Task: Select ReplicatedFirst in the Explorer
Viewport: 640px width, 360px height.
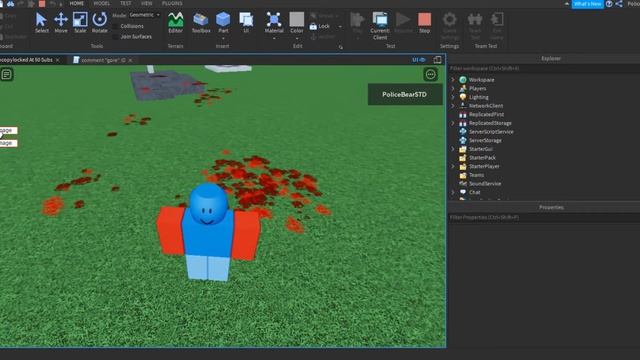Action: click(x=486, y=114)
